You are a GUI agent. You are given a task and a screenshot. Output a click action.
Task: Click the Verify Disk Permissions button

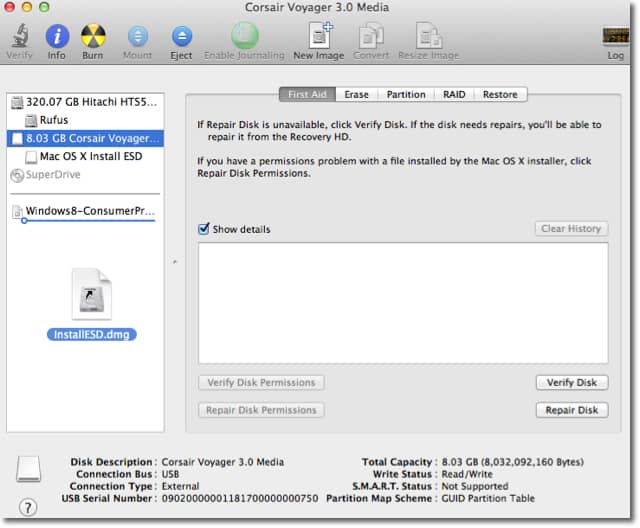tap(261, 383)
